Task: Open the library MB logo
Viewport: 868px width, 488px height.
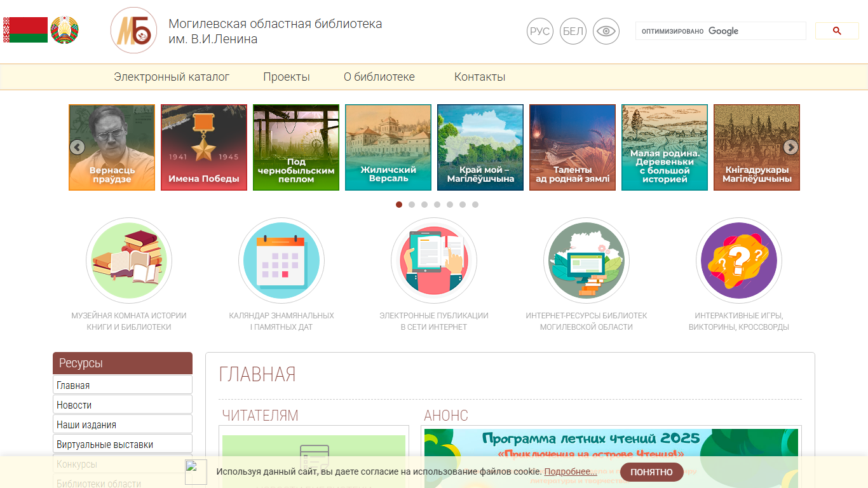Action: coord(134,30)
